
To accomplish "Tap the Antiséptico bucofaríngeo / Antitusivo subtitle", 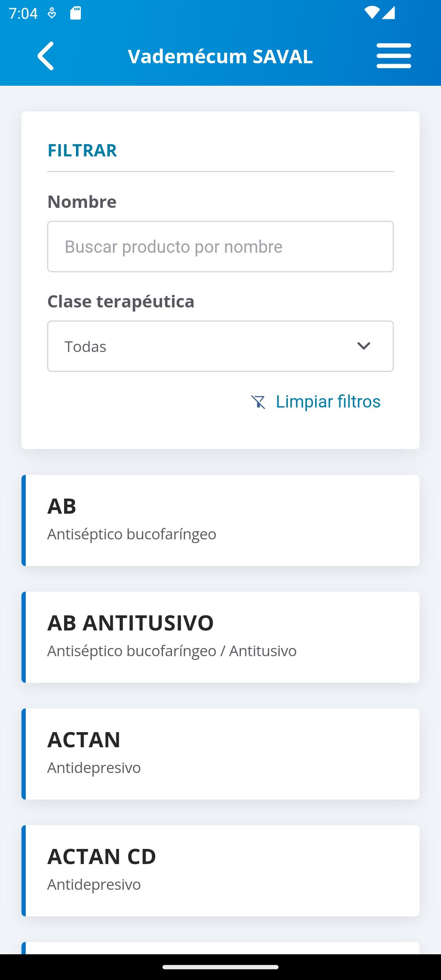I will (x=172, y=650).
